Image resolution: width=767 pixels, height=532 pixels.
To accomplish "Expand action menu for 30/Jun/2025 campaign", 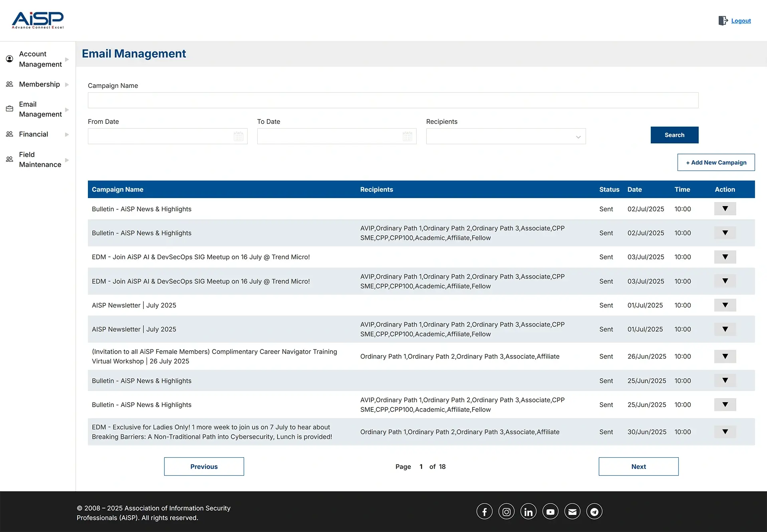I will coord(725,432).
